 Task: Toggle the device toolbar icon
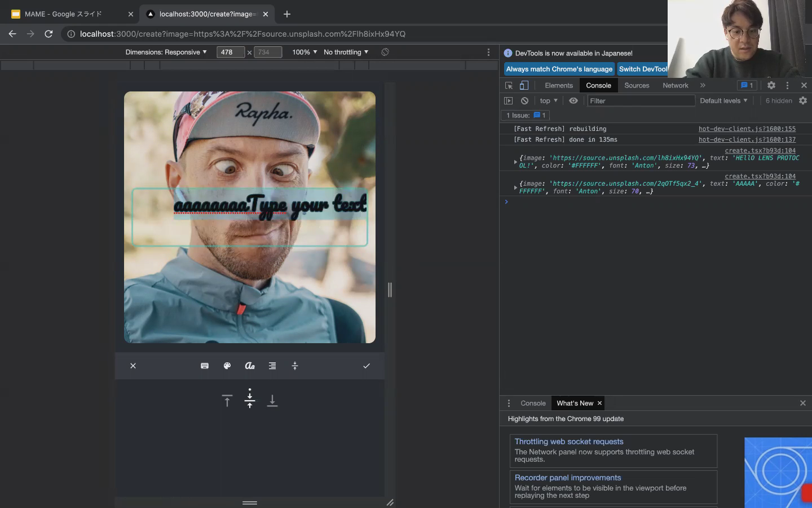click(524, 85)
